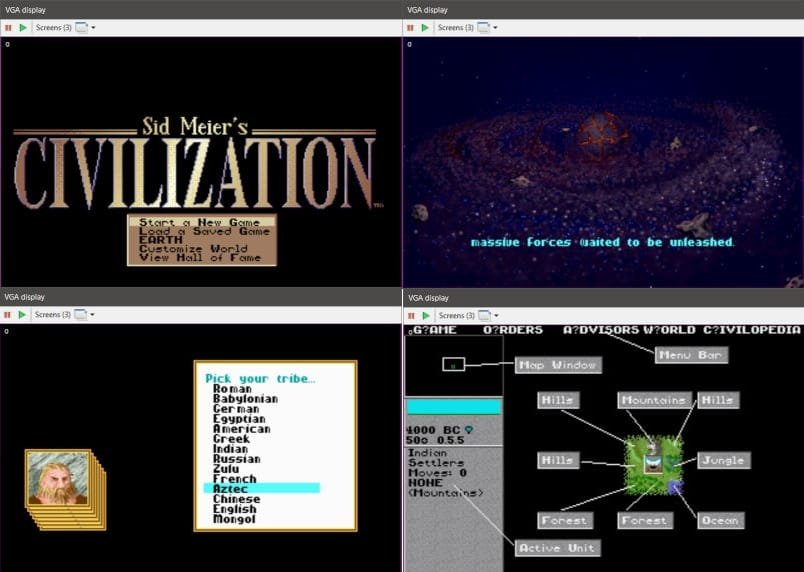
Task: Click the 4000 BC date text
Action: click(x=433, y=430)
